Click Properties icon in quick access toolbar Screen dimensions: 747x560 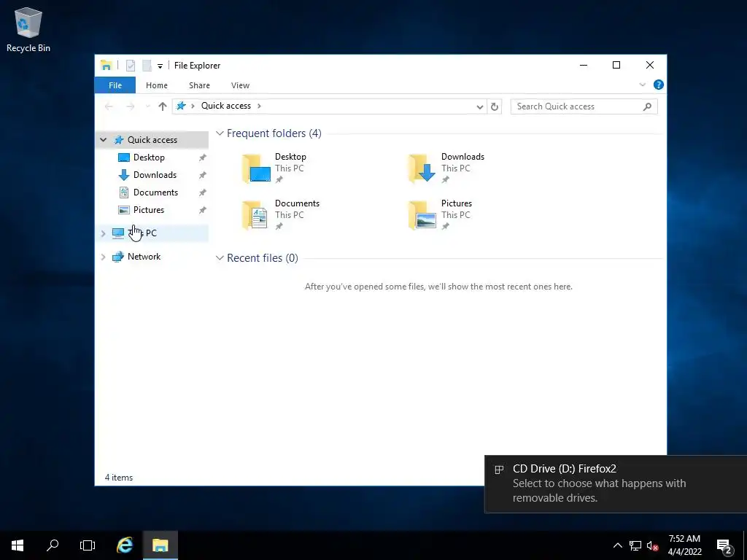tap(130, 65)
